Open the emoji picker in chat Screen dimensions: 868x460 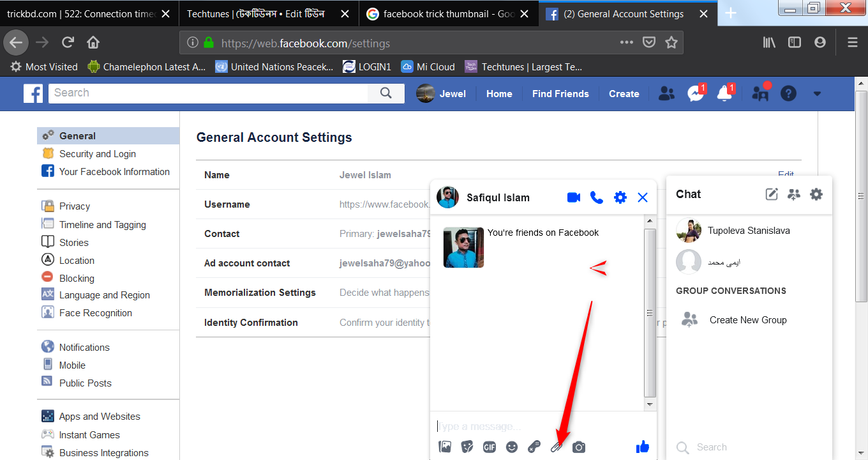(x=512, y=447)
